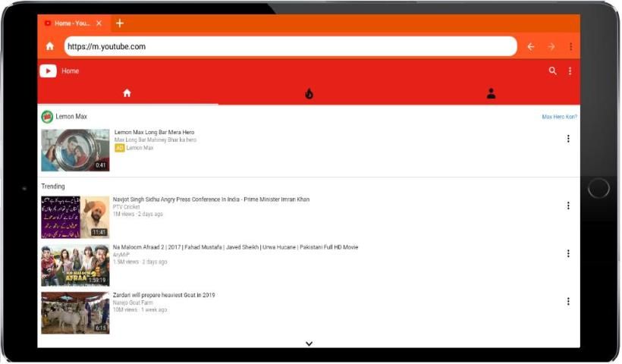
Task: Open the YouTube header more options menu
Action: tap(570, 71)
